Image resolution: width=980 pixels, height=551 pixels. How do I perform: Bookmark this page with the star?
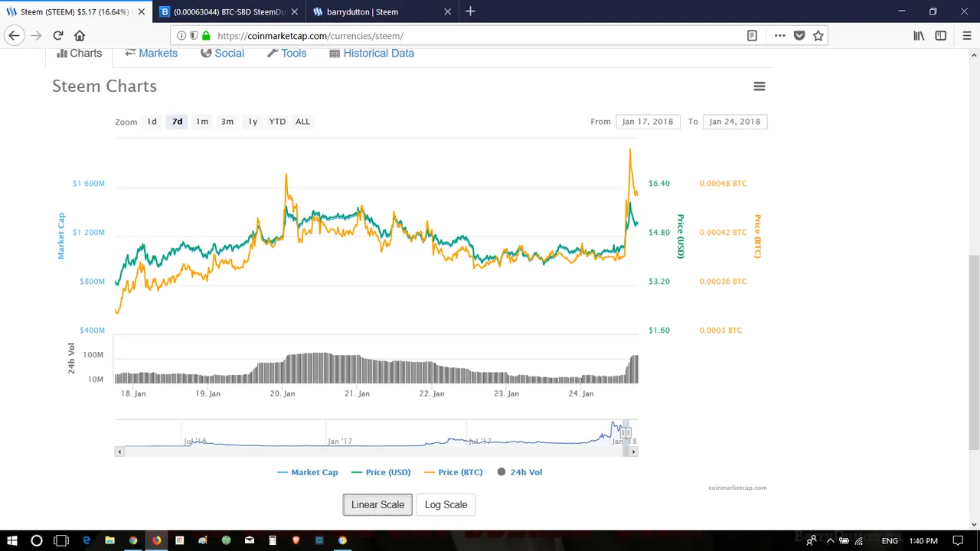818,35
